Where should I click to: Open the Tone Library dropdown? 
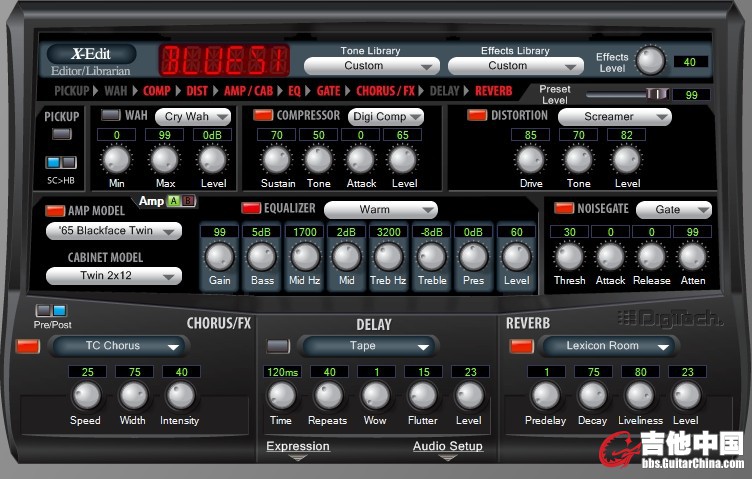(371, 66)
